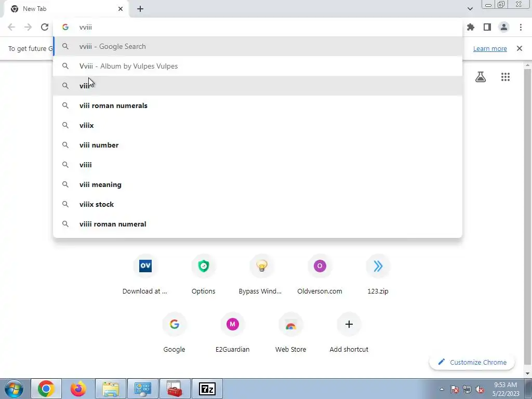Select the 'viii' suggestion under the cursor
The width and height of the screenshot is (532, 399).
click(x=258, y=86)
